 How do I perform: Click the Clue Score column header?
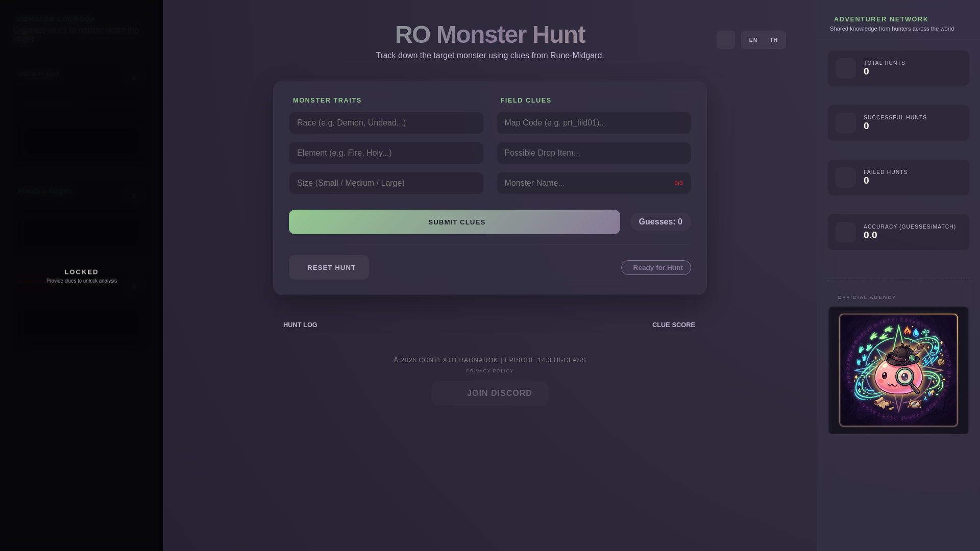pyautogui.click(x=674, y=325)
